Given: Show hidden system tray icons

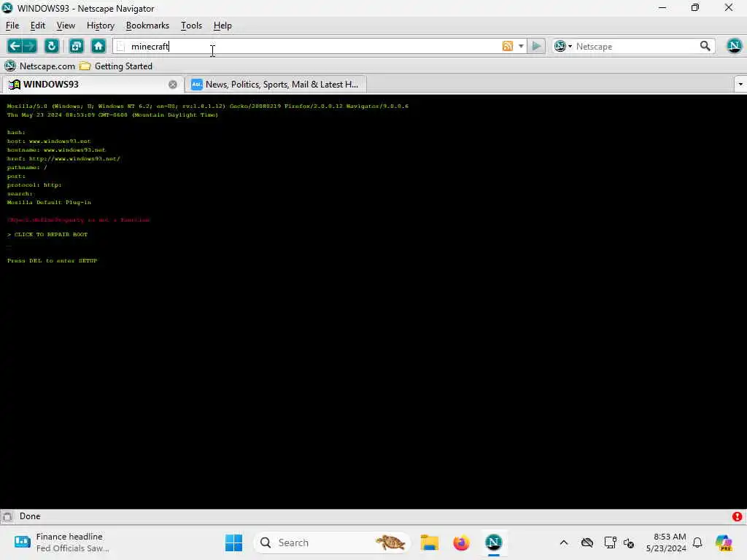Looking at the screenshot, I should click(564, 542).
